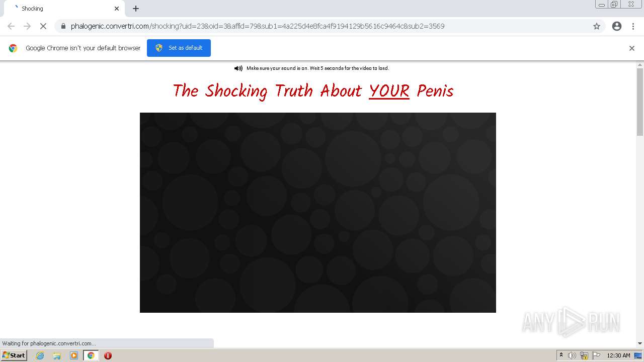Open the Chrome three-dot menu
The width and height of the screenshot is (644, 362).
(633, 26)
